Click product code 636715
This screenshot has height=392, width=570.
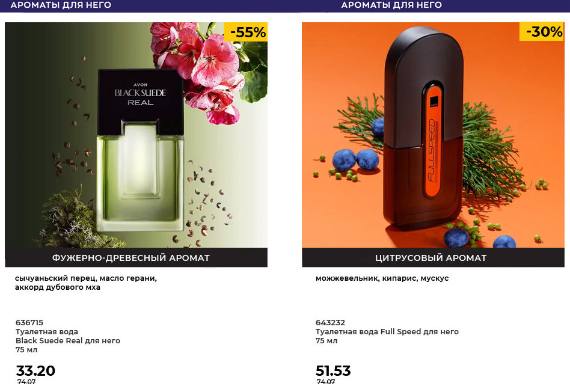[29, 323]
